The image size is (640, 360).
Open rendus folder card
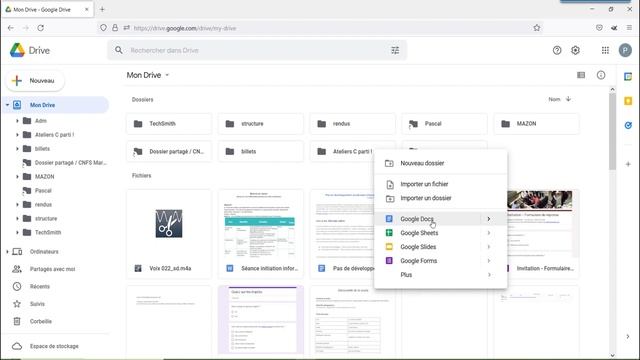point(353,124)
